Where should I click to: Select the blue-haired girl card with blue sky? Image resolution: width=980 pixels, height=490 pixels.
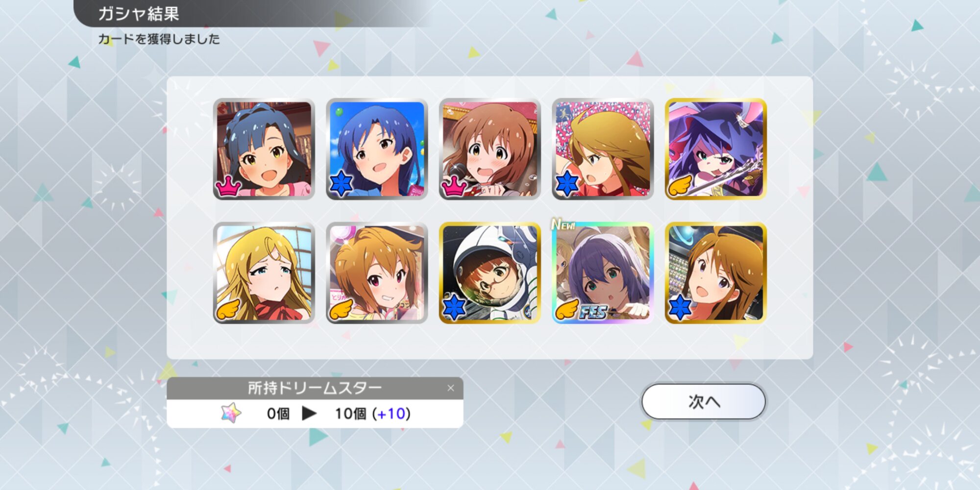pos(377,149)
